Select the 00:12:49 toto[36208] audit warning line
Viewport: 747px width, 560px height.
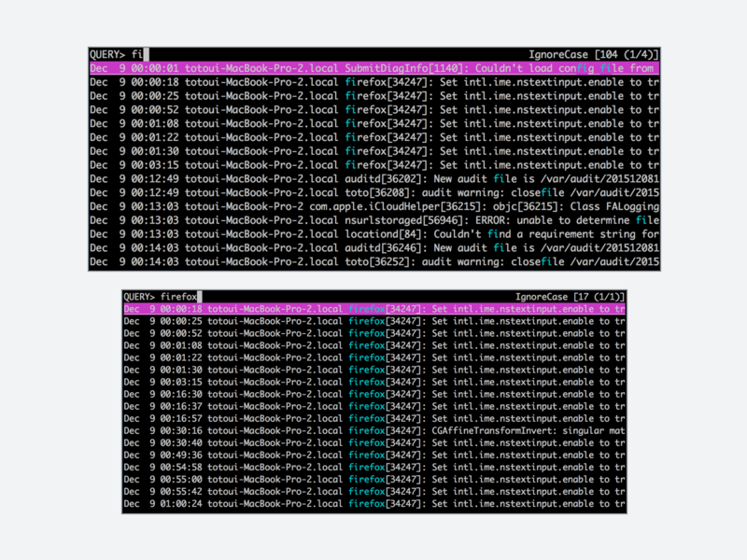[374, 192]
